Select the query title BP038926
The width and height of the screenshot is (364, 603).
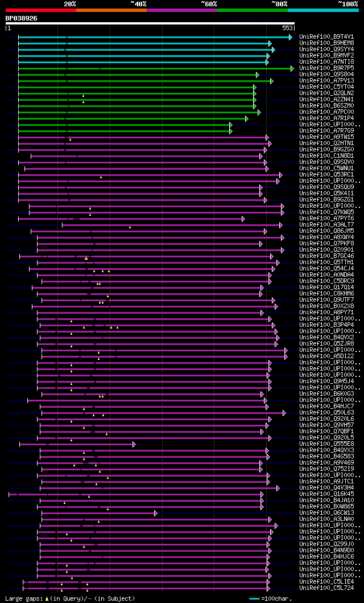point(21,18)
